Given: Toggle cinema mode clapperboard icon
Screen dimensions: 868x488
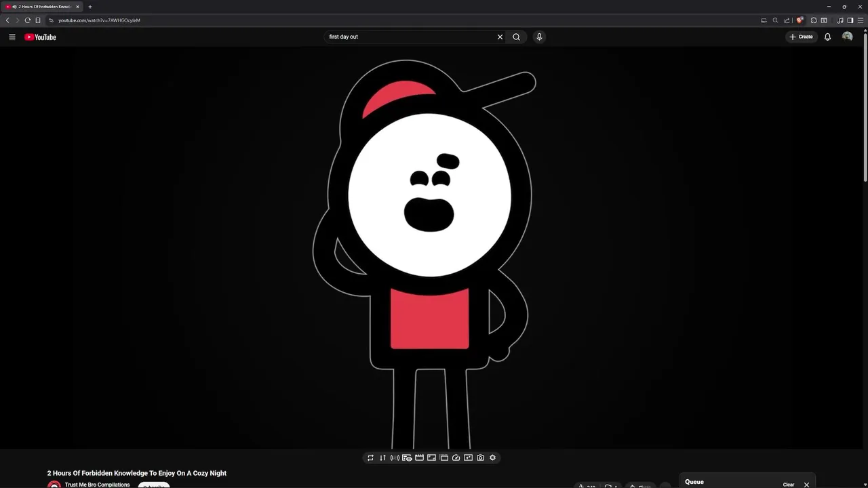Looking at the screenshot, I should click(x=419, y=457).
